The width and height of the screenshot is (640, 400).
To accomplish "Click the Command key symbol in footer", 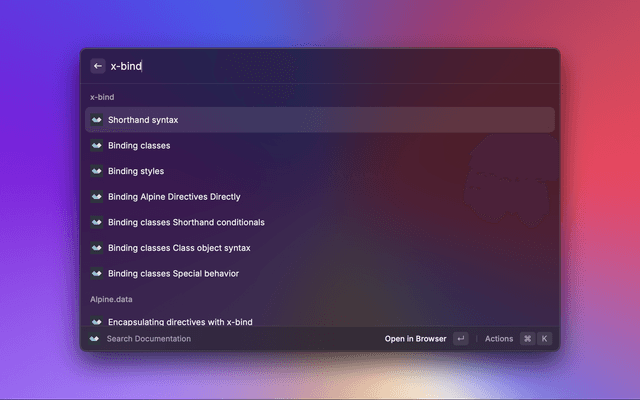I will (527, 339).
